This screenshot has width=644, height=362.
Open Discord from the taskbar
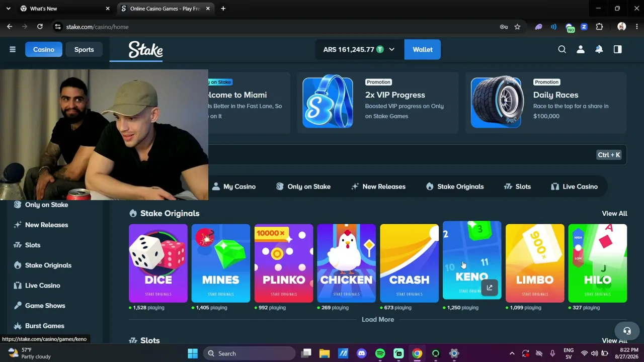pos(361,353)
